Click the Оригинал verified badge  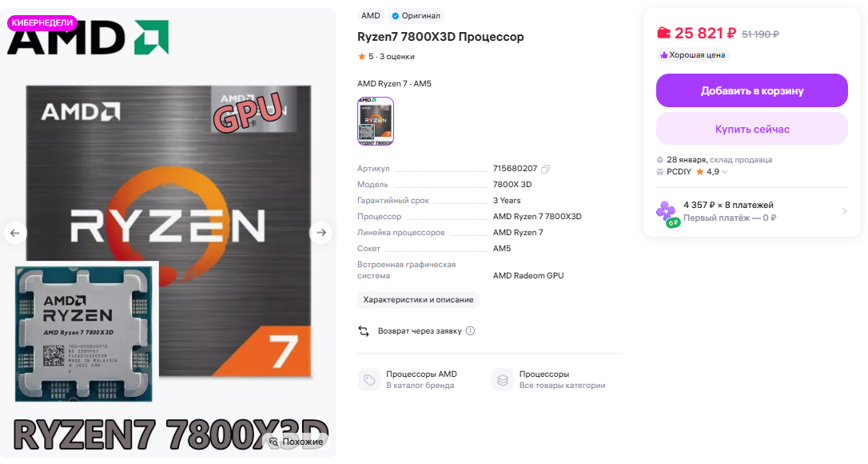coord(416,15)
